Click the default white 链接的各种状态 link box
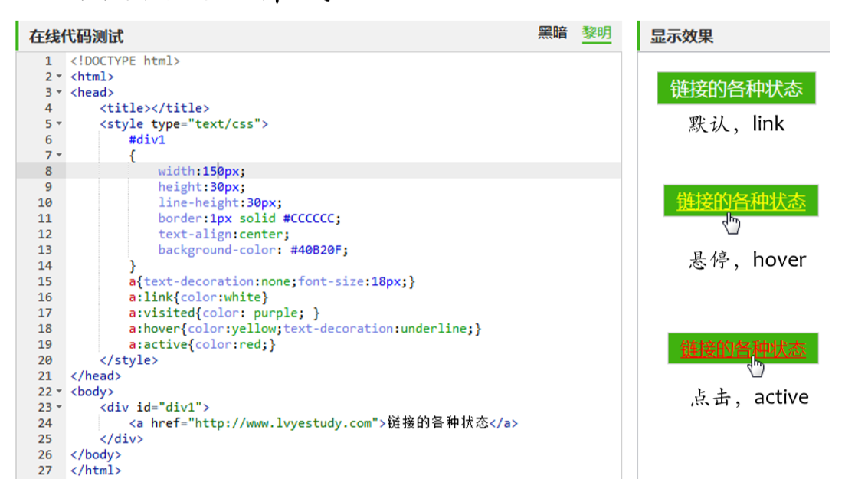Screen dimensions: 868x479 point(736,88)
